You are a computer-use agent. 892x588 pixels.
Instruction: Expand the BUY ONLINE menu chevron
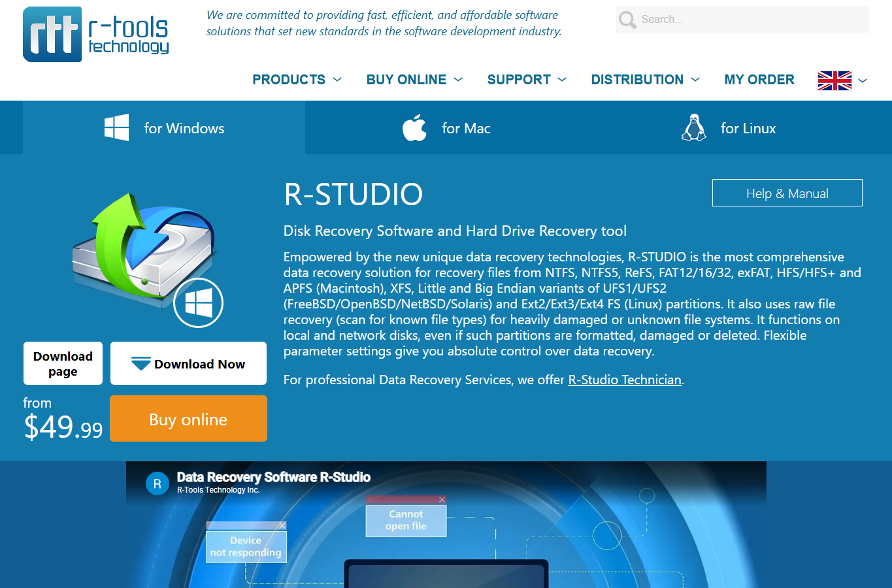coord(458,80)
